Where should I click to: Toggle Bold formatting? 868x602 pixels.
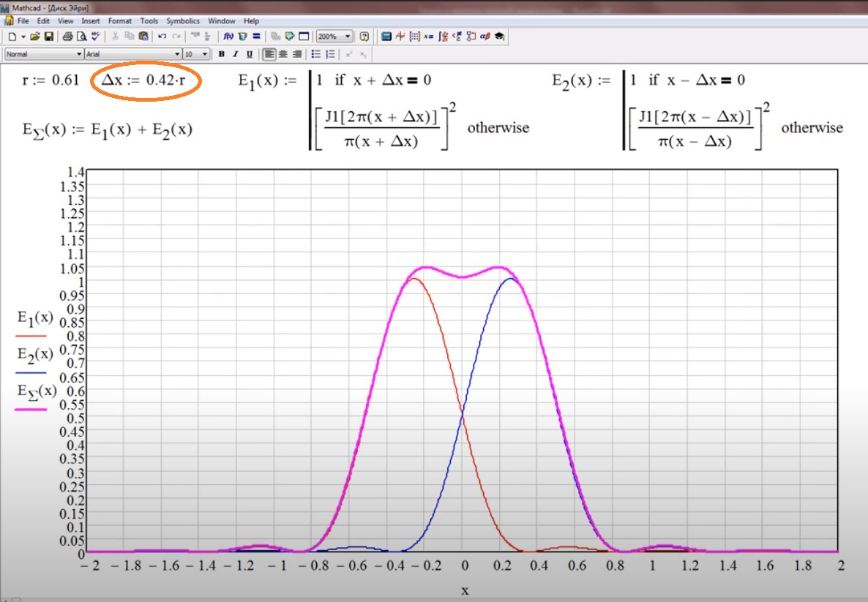click(222, 54)
